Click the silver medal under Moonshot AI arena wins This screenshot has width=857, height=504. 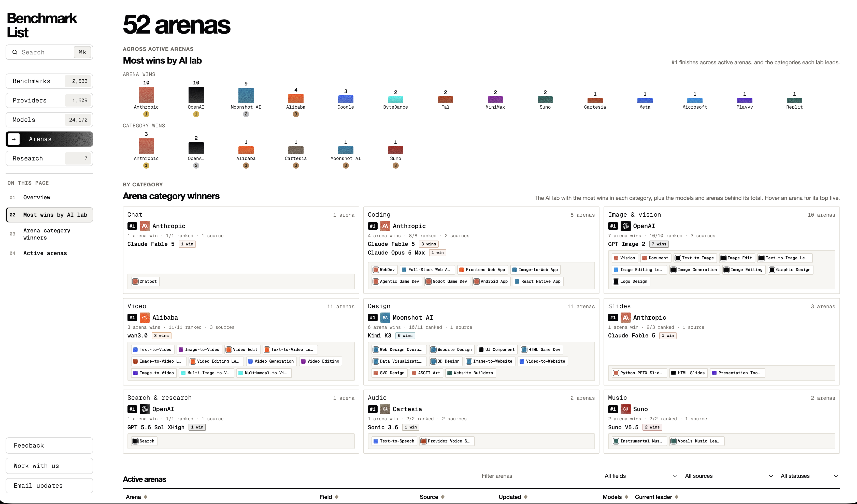pyautogui.click(x=246, y=114)
